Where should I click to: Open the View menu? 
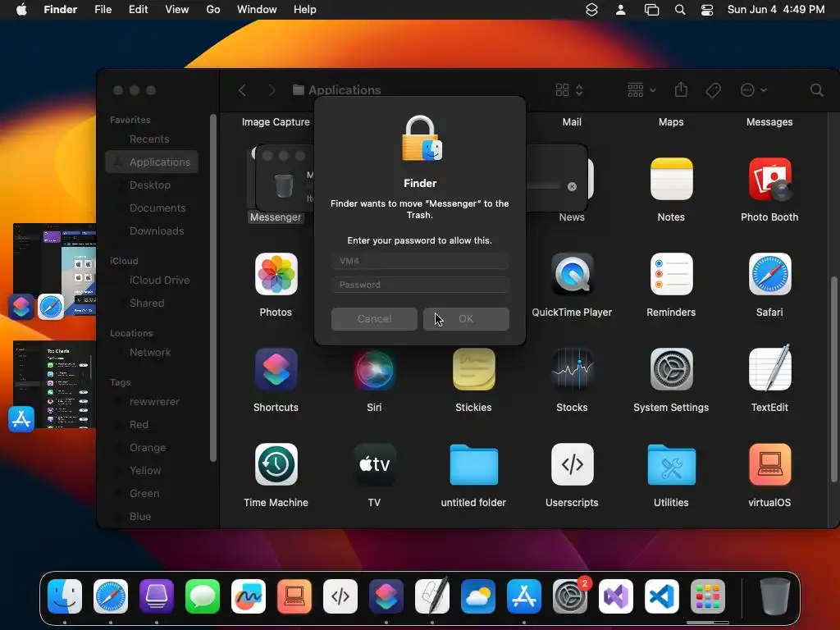177,9
